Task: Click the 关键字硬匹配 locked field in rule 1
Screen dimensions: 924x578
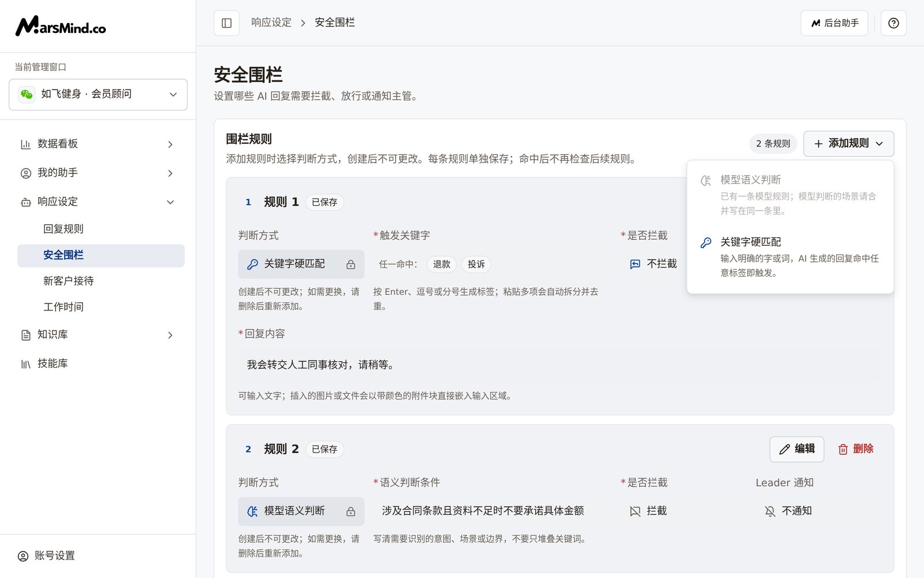Action: (x=301, y=264)
